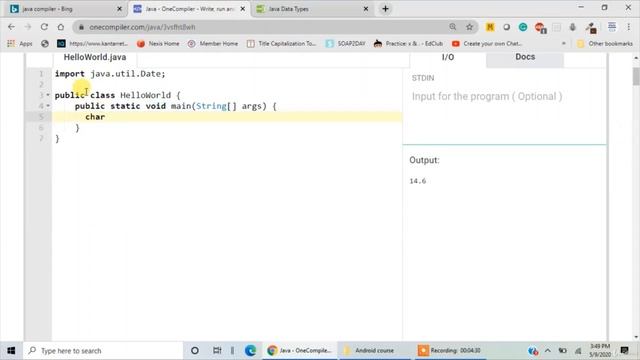Screen dimensions: 640x360
Task: Show hidden system tray icons
Action: pyautogui.click(x=548, y=351)
